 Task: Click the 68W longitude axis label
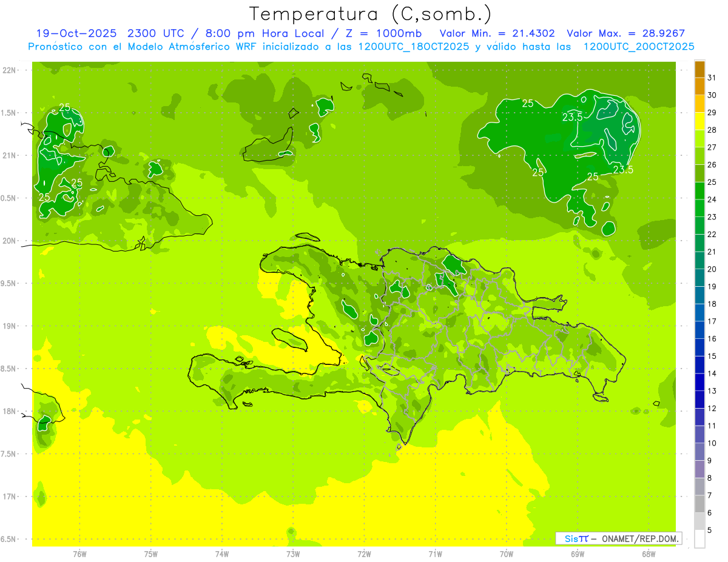pyautogui.click(x=648, y=554)
